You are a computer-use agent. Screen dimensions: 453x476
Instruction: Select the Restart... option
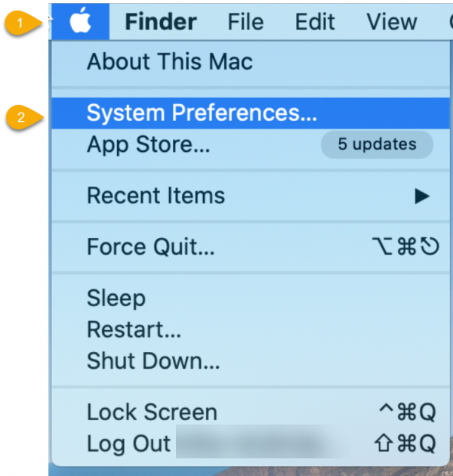pos(134,329)
